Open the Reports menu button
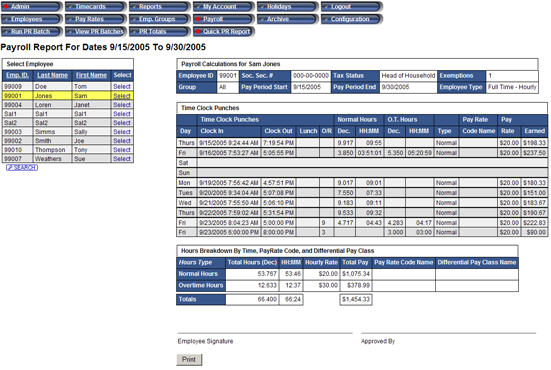551x370 pixels. coord(159,7)
